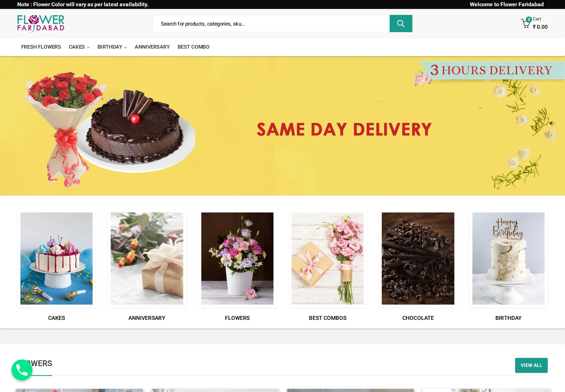Open the Flowers category thumbnail
Image resolution: width=565 pixels, height=392 pixels.
point(237,258)
